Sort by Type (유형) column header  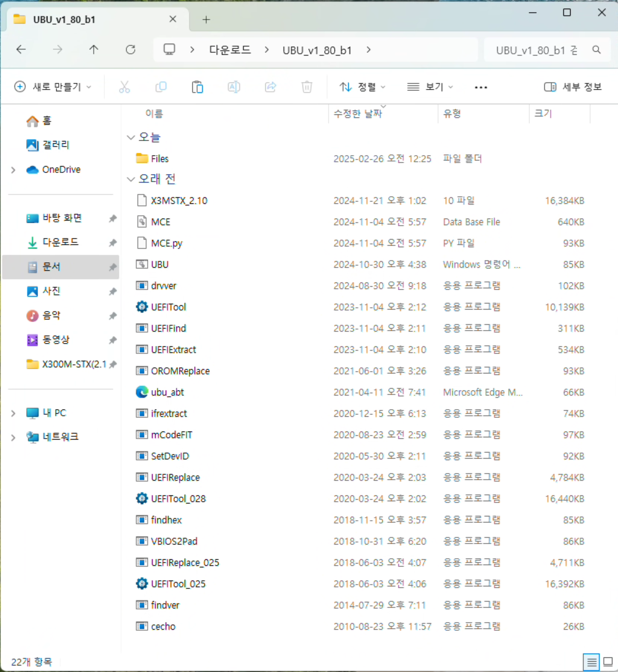pos(452,114)
